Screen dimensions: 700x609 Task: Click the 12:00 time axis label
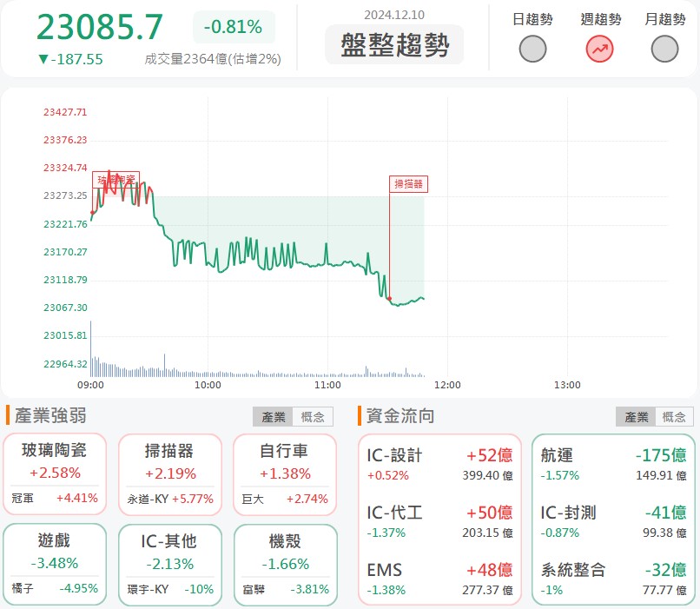click(447, 385)
